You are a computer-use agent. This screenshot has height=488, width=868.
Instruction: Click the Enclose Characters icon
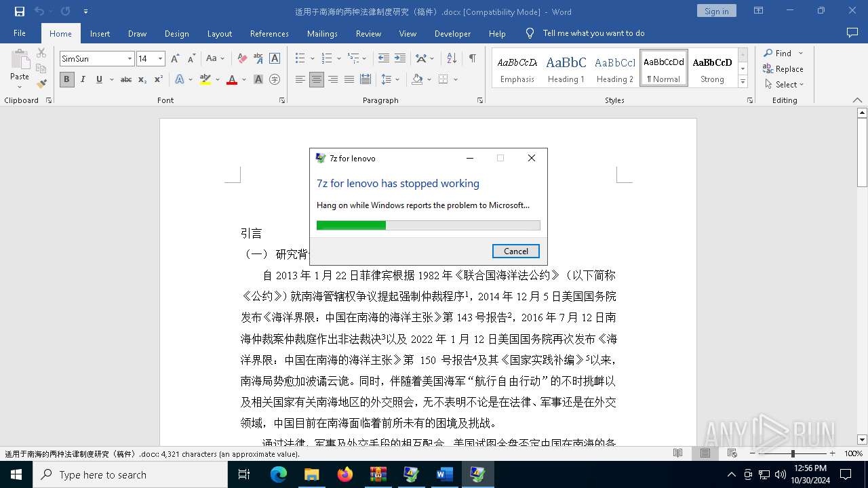(275, 79)
